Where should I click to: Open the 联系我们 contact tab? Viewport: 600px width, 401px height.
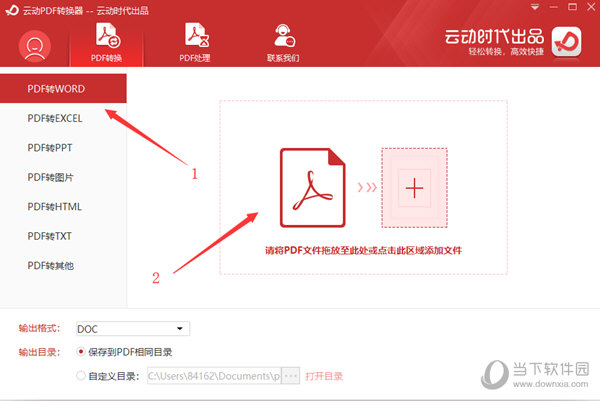click(x=283, y=43)
